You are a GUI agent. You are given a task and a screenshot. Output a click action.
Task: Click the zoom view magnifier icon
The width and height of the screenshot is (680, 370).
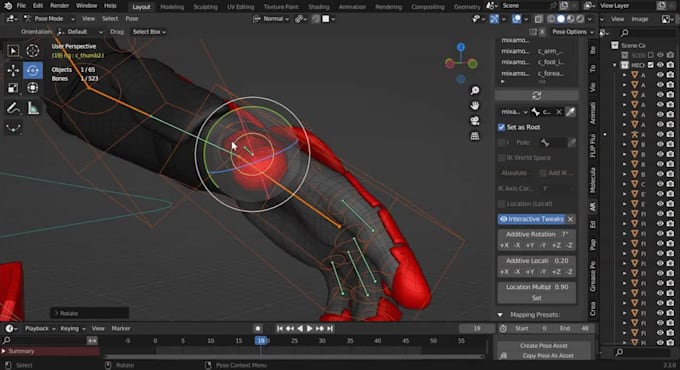tap(475, 90)
